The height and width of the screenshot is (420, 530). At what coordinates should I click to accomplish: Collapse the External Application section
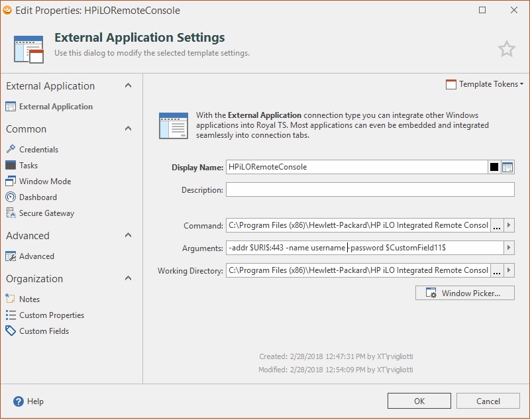128,85
